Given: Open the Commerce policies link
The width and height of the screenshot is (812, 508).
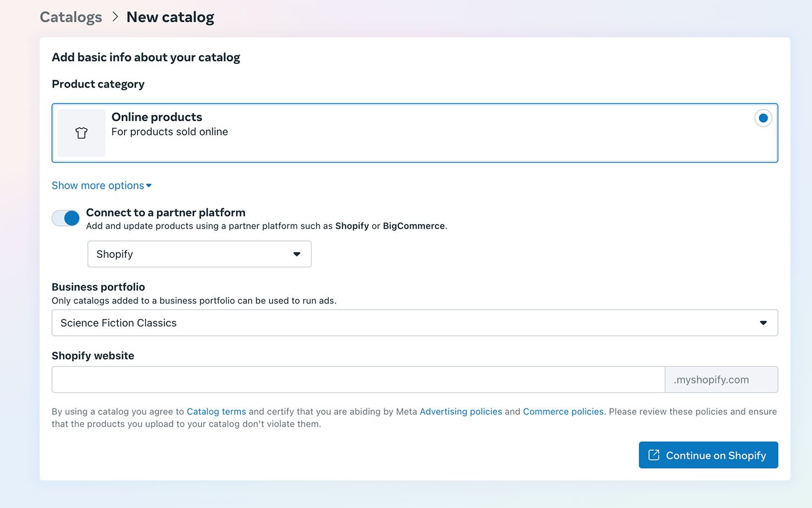Looking at the screenshot, I should coord(563,412).
